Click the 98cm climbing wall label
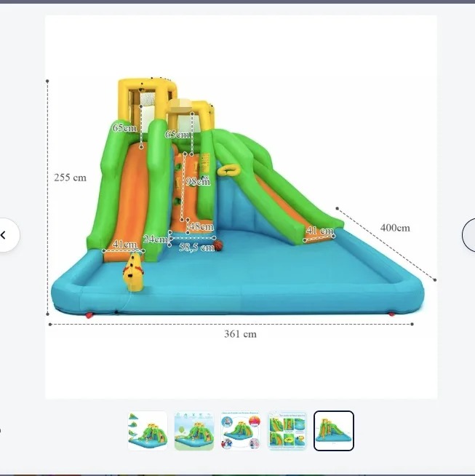The height and width of the screenshot is (476, 475). point(198,181)
